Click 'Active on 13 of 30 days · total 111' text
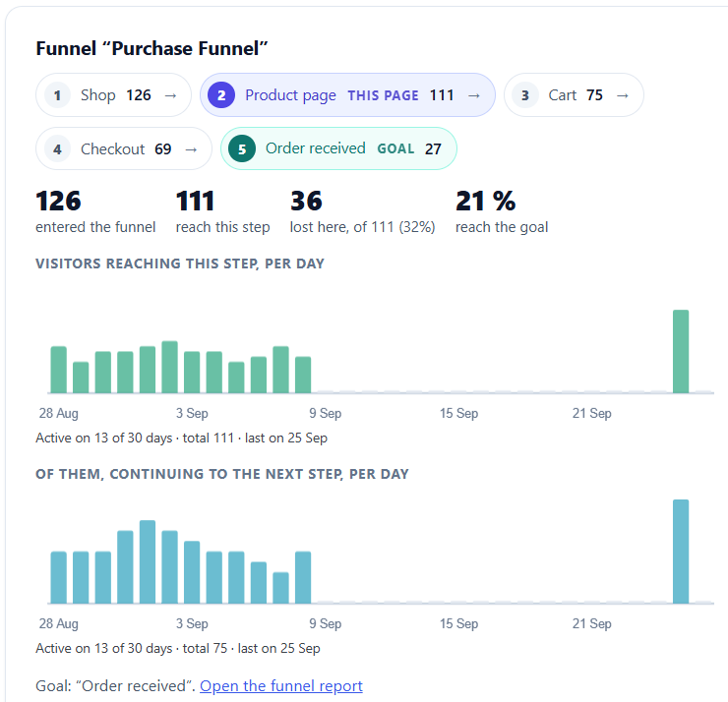The height and width of the screenshot is (702, 728). pos(135,438)
